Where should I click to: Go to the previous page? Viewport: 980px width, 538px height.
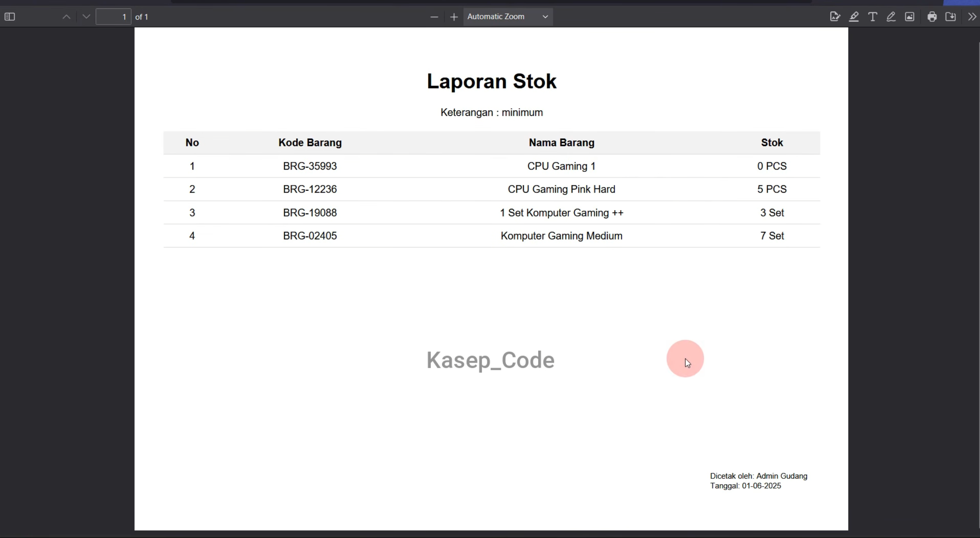tap(66, 17)
